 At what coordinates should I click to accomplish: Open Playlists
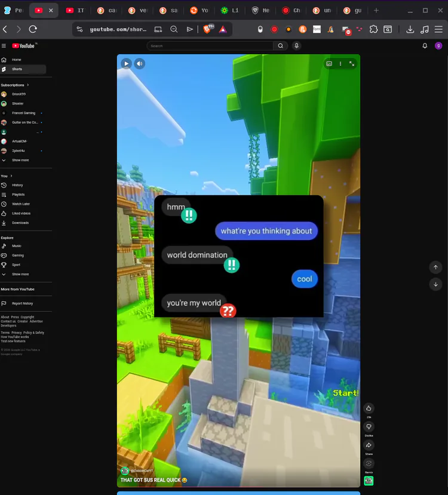(23, 195)
